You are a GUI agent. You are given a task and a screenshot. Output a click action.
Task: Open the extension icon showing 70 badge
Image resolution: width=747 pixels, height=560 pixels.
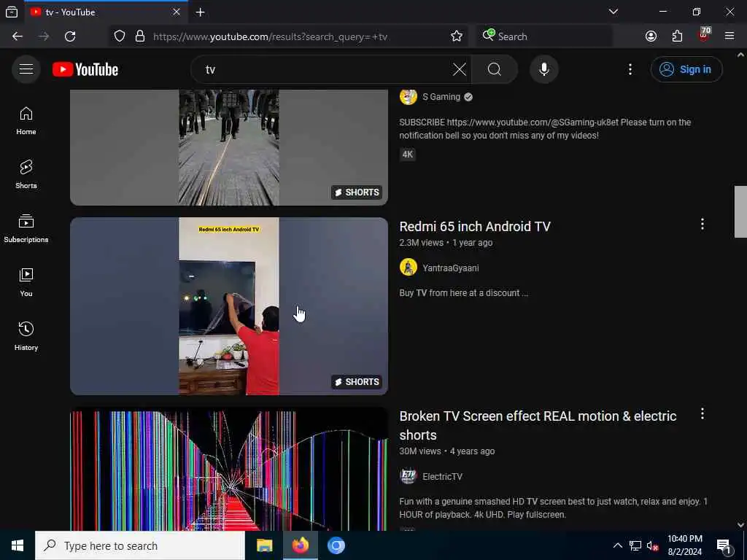[x=704, y=35]
